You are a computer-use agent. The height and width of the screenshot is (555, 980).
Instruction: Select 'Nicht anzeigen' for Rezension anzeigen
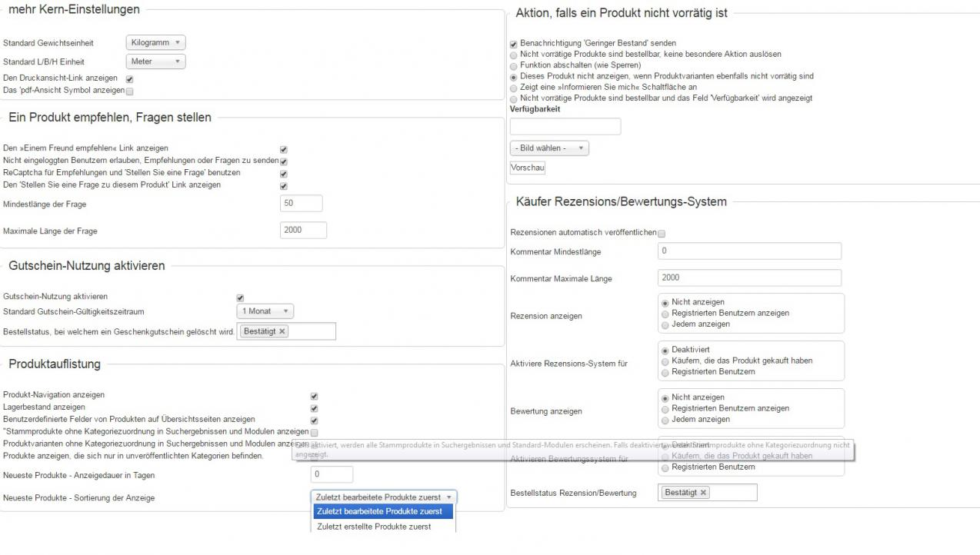tap(665, 303)
